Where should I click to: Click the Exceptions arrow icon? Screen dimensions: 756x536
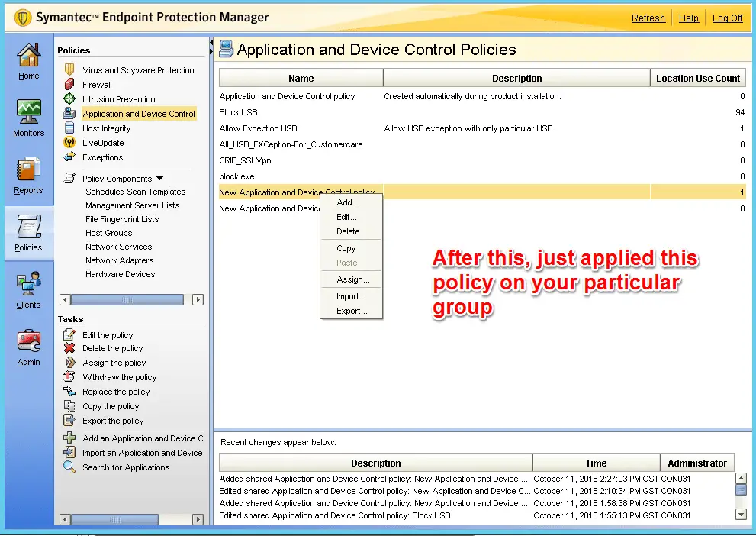pos(69,157)
